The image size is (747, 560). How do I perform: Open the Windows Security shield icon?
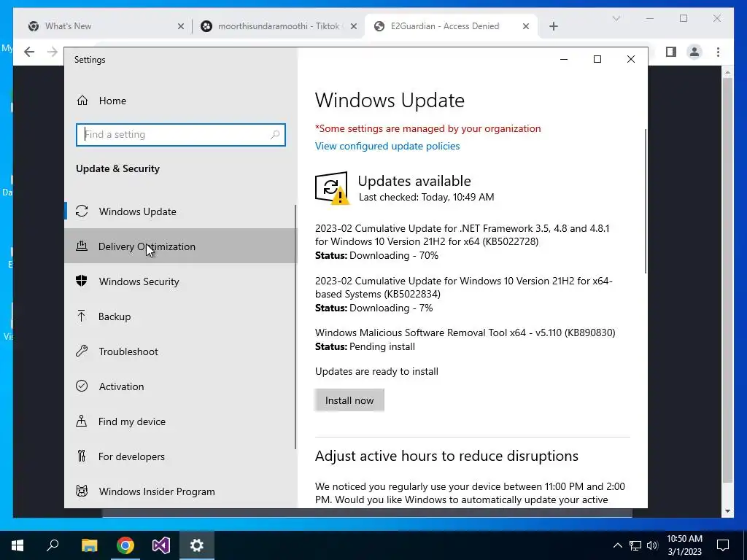82,281
